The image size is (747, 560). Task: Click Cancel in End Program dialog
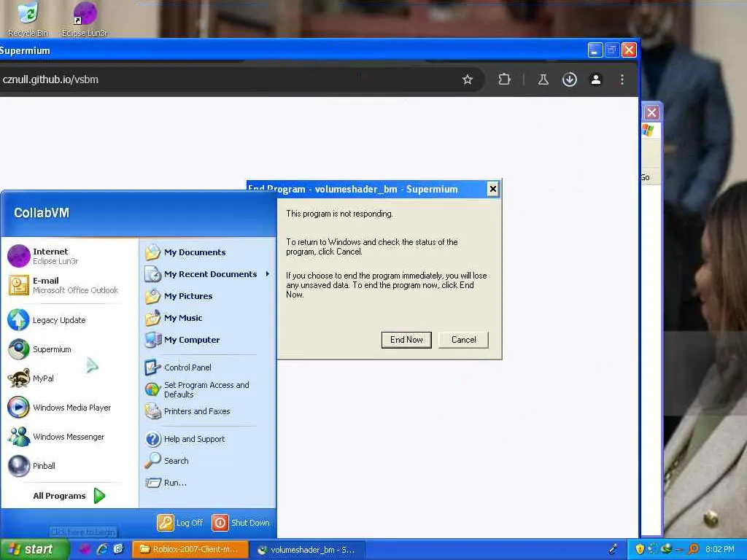click(x=463, y=340)
